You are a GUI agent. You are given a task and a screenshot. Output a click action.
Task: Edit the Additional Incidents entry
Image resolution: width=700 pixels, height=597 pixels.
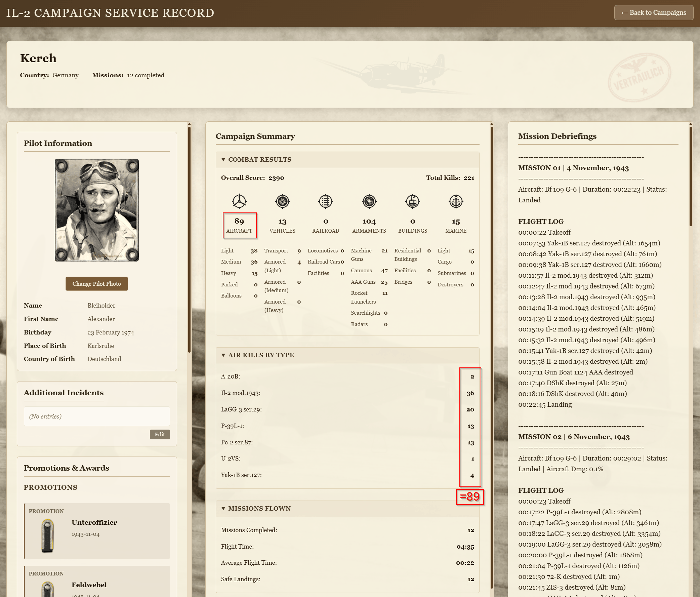click(x=160, y=435)
